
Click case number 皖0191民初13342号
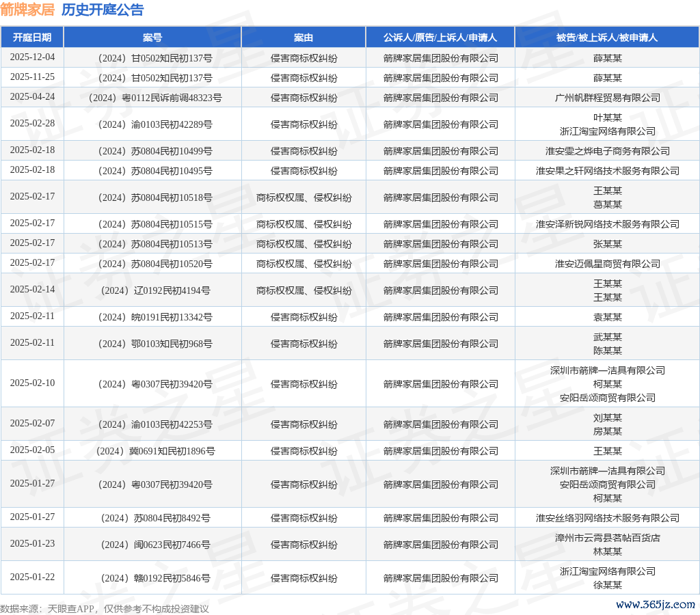(x=155, y=317)
